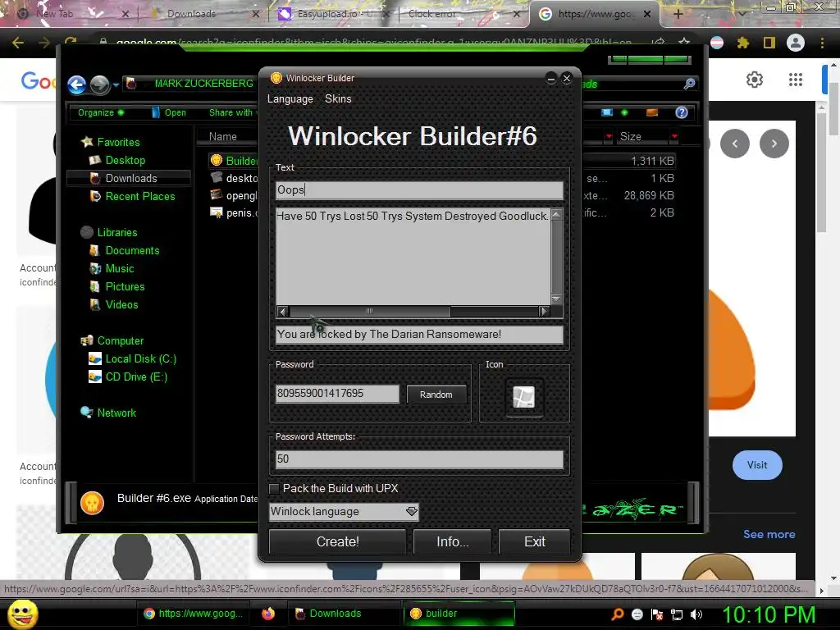Click the 'You are locked by' text field

(419, 335)
